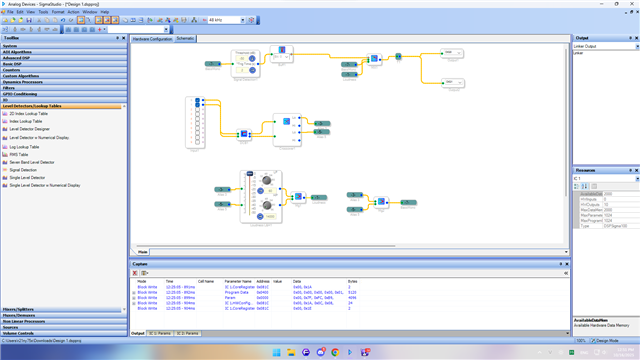
Task: Uncheck second channel checkbox in Input1 block
Action: tap(198, 105)
